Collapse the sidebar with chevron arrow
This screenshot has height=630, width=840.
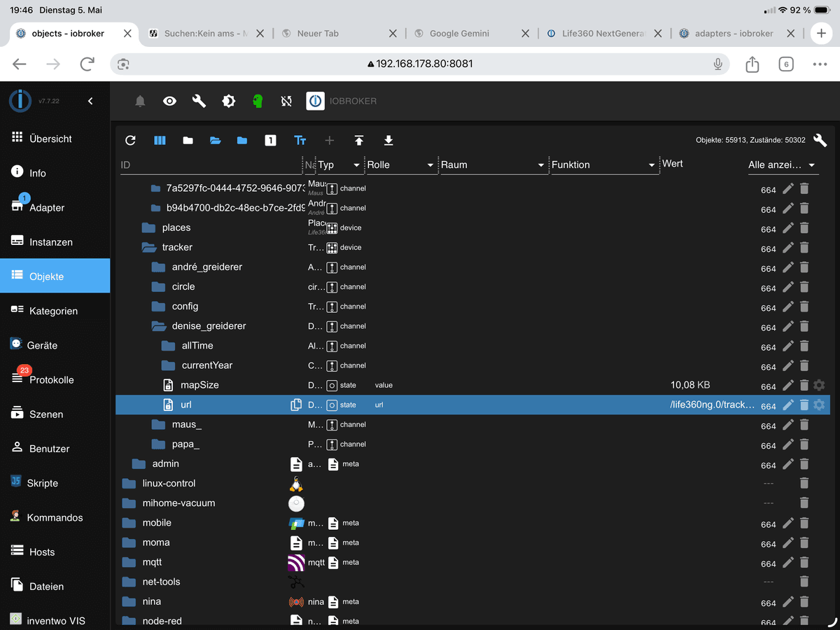tap(90, 101)
